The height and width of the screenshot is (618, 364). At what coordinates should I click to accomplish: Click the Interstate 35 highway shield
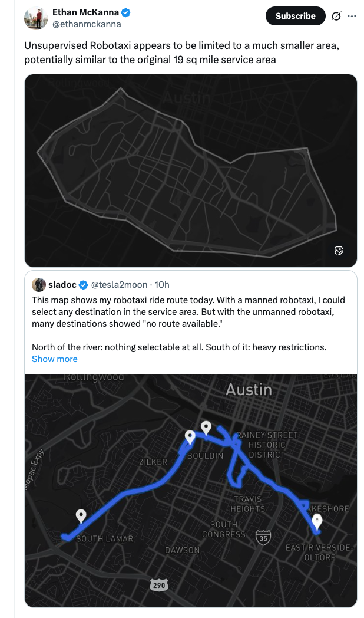pyautogui.click(x=263, y=537)
